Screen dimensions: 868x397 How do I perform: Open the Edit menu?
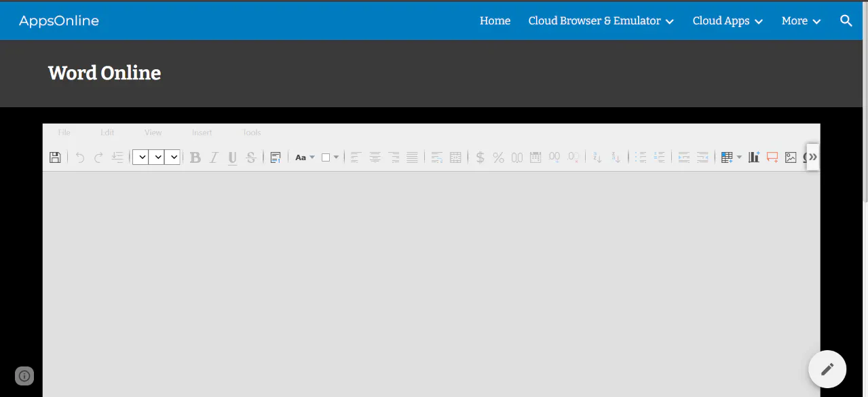(107, 132)
